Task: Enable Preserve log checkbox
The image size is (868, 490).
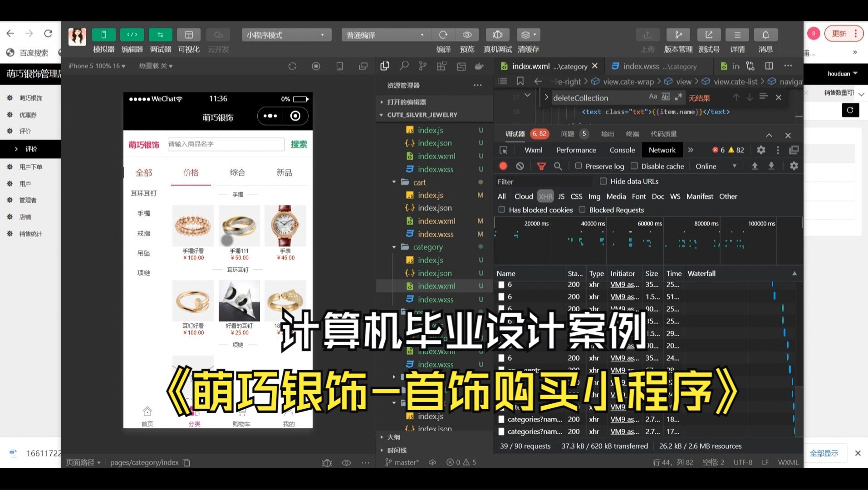Action: (579, 166)
